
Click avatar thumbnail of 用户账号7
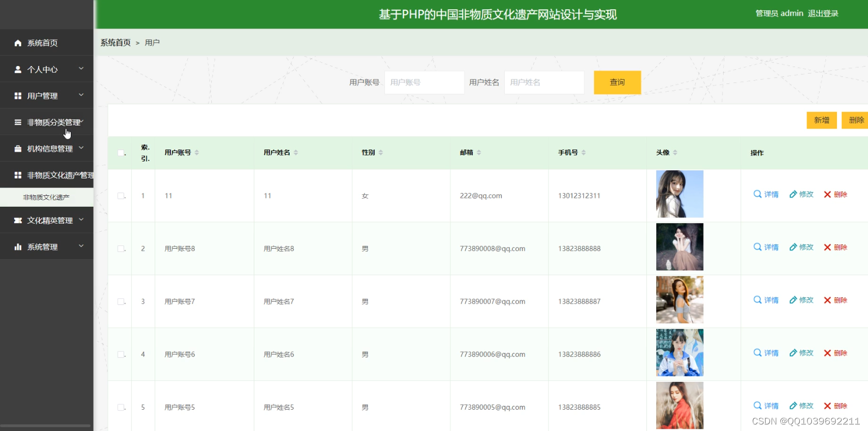(680, 299)
